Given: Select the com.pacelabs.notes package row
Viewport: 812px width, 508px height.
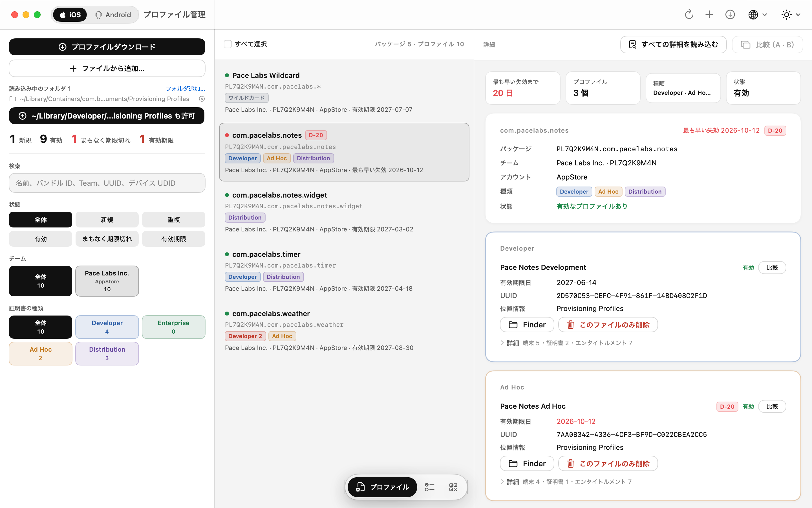Looking at the screenshot, I should tap(344, 152).
